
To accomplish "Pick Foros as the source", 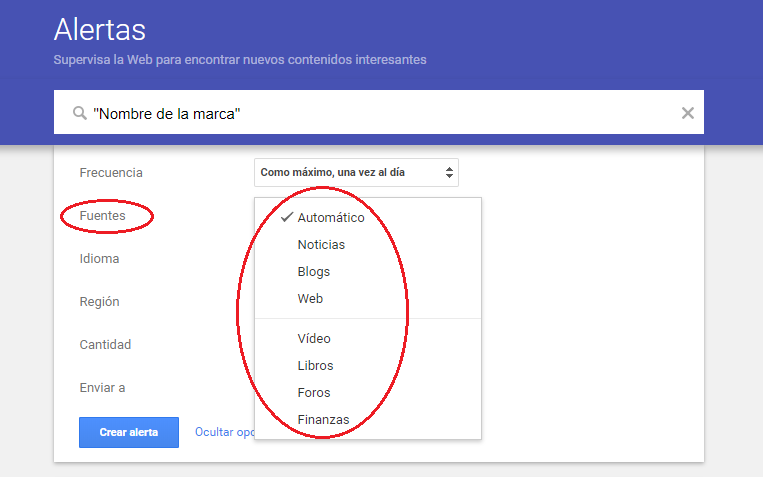I will 314,393.
